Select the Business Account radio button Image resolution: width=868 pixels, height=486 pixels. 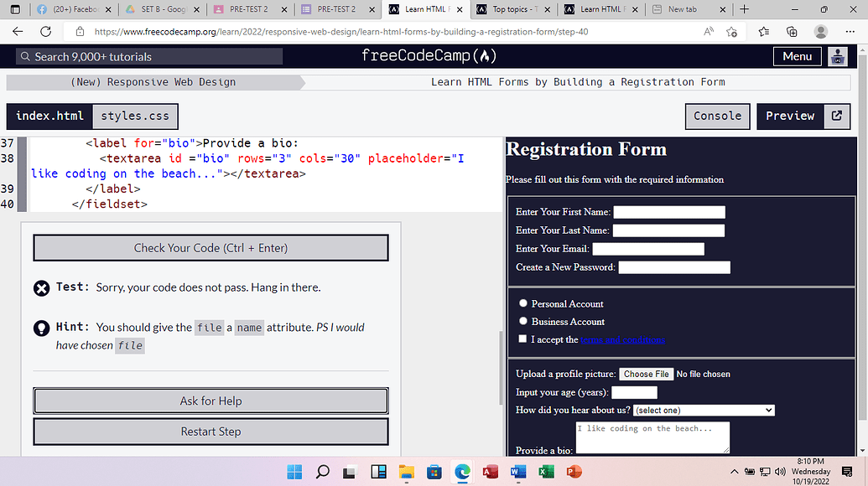point(522,321)
